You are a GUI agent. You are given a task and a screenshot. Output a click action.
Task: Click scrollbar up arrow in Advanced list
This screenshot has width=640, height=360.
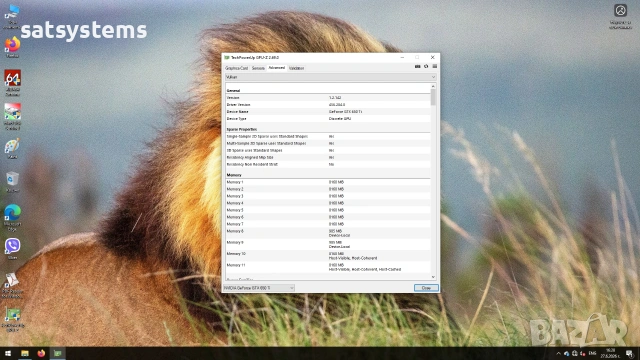click(x=433, y=86)
